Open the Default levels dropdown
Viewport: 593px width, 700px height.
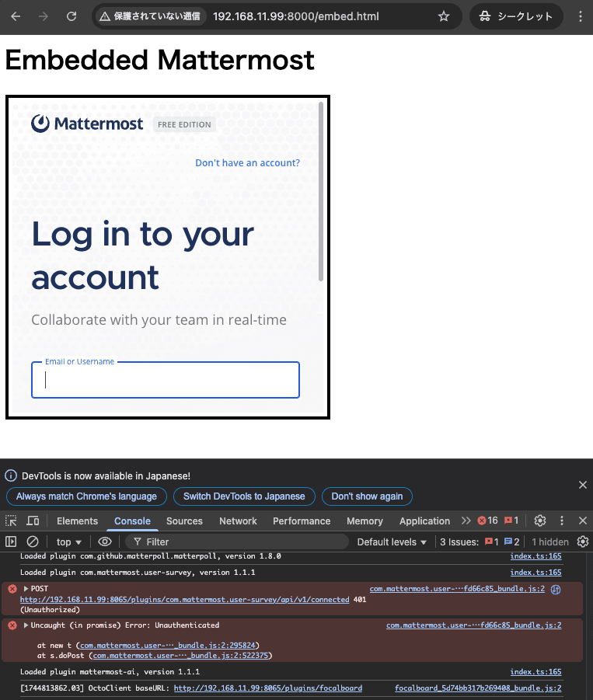(392, 542)
